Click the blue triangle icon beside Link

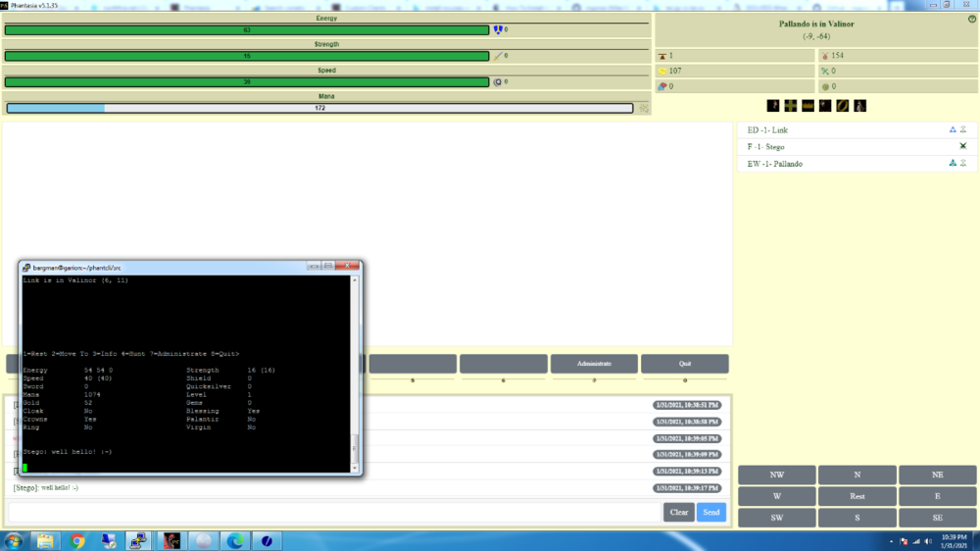click(x=952, y=129)
